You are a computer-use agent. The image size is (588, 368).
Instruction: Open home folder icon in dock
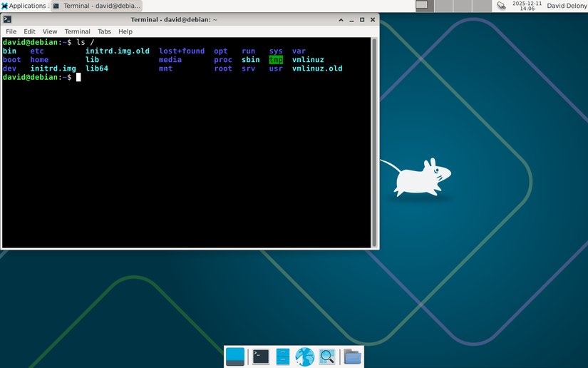point(352,357)
